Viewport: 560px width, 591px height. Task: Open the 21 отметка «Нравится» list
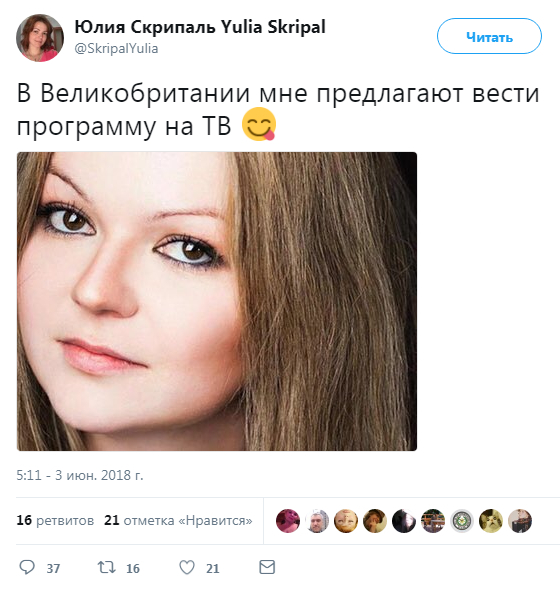178,521
